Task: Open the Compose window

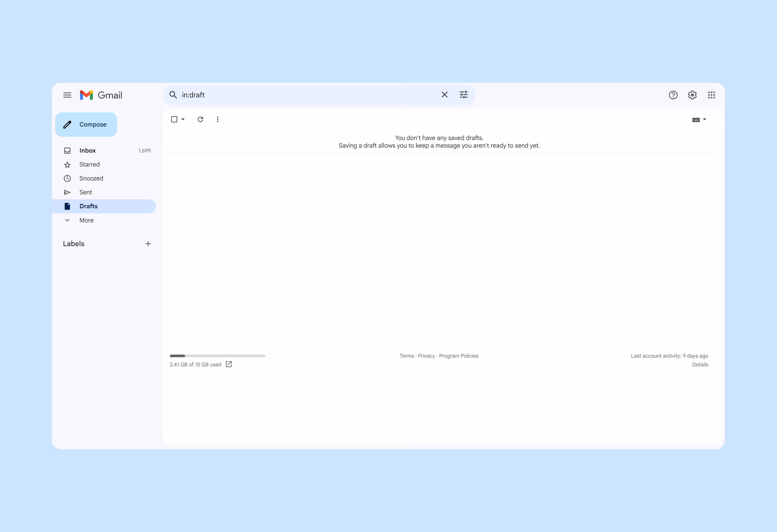Action: coord(86,124)
